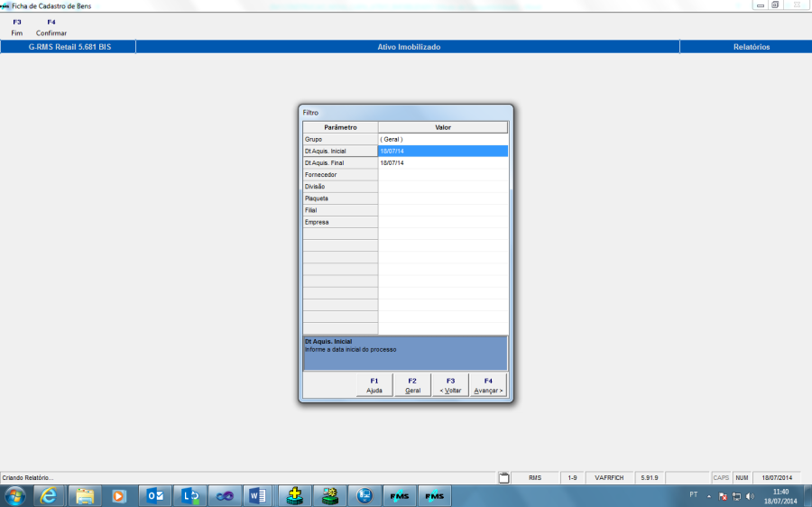Click the F1 Ajuda button

click(374, 385)
